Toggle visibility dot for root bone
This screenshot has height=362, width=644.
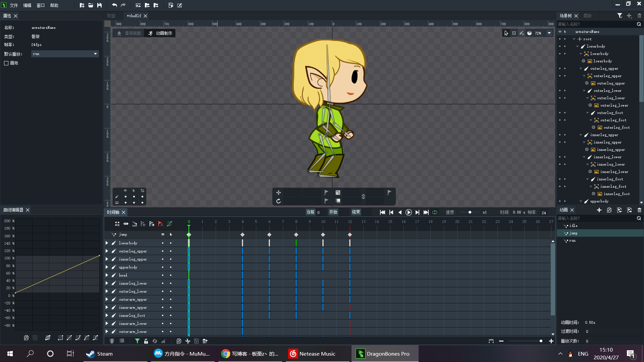(x=560, y=39)
